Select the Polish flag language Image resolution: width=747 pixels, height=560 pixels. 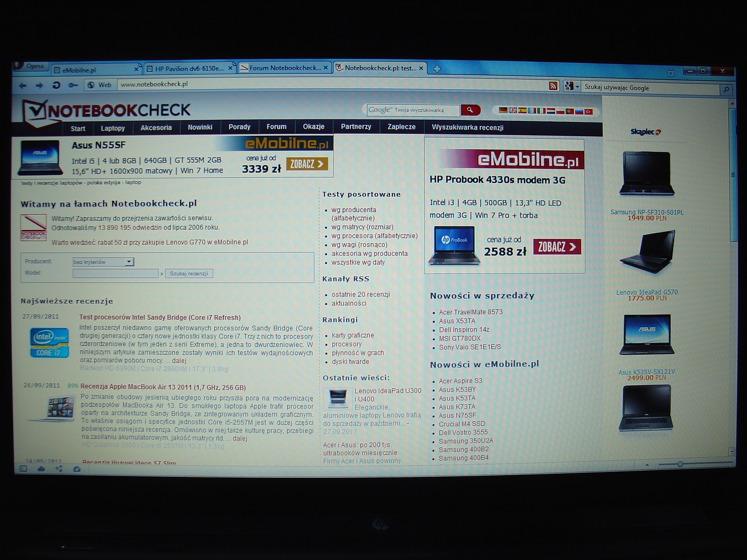coord(560,111)
